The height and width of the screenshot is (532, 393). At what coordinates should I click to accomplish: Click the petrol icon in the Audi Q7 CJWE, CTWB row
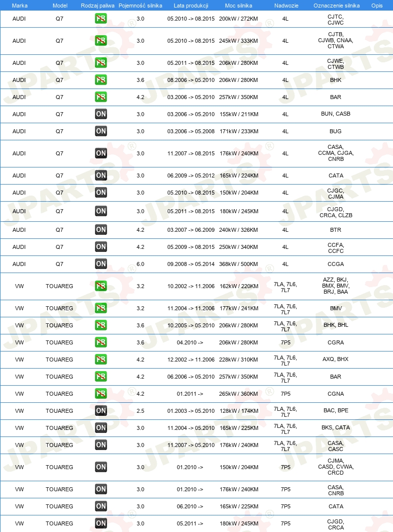click(x=101, y=63)
